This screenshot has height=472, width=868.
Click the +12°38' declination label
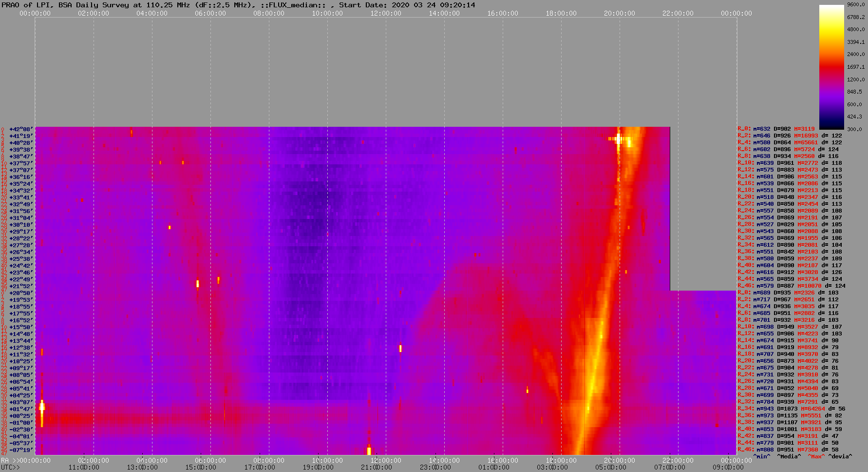21,348
